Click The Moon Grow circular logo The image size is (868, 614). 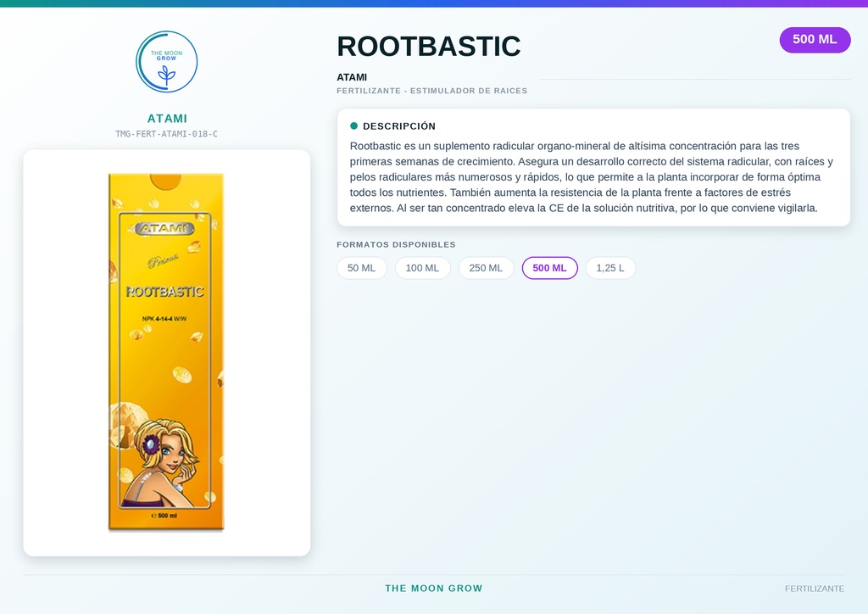tap(167, 61)
